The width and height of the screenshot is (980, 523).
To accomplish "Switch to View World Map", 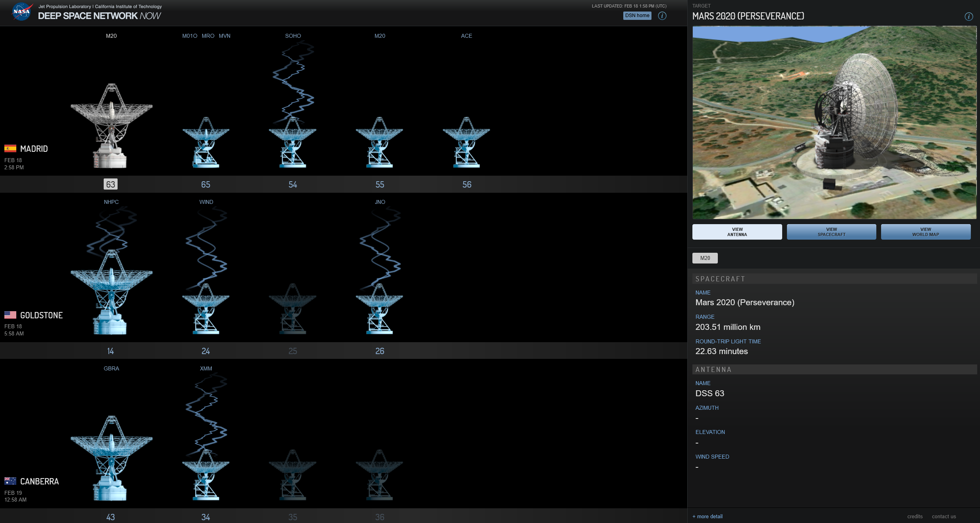I will pos(926,232).
